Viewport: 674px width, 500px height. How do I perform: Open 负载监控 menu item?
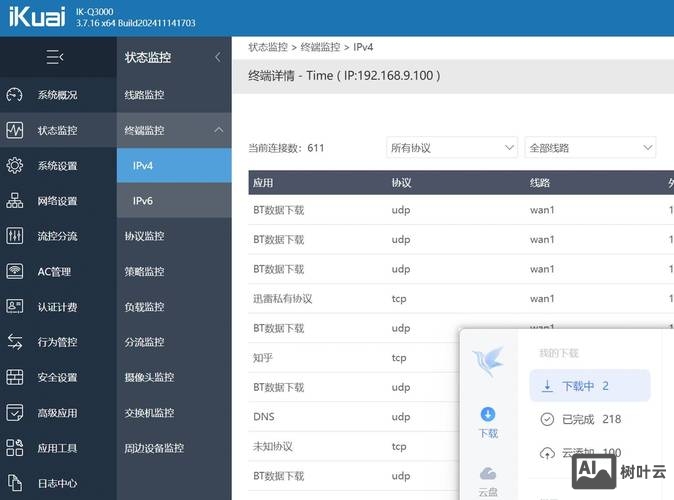174,307
